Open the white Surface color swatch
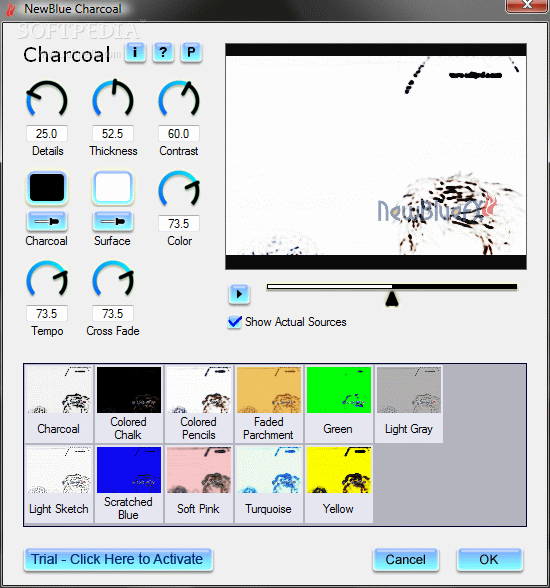 pos(113,188)
